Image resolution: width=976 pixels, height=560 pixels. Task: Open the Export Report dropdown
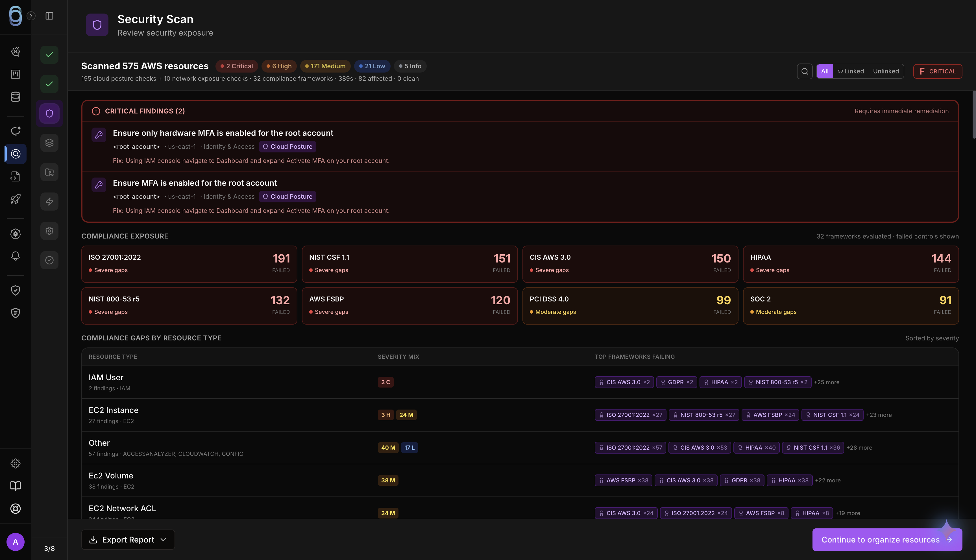128,540
